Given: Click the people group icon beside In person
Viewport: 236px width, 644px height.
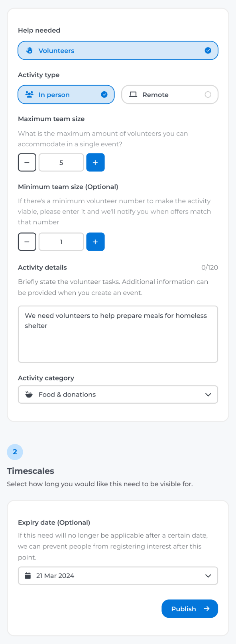Looking at the screenshot, I should (x=29, y=94).
